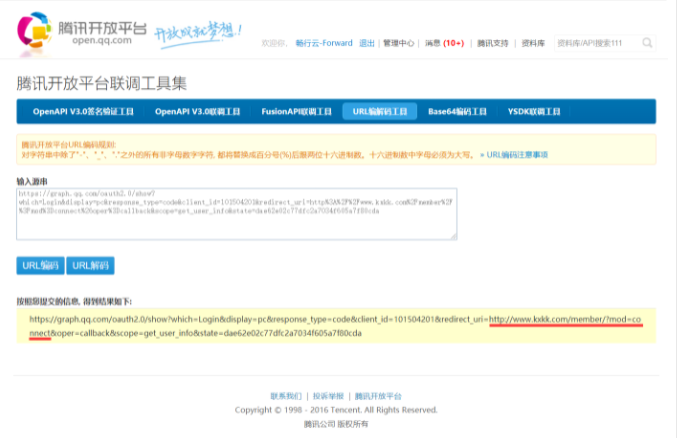Open 消息 (10+) notifications
Screen dimensions: 678x438
[444, 43]
